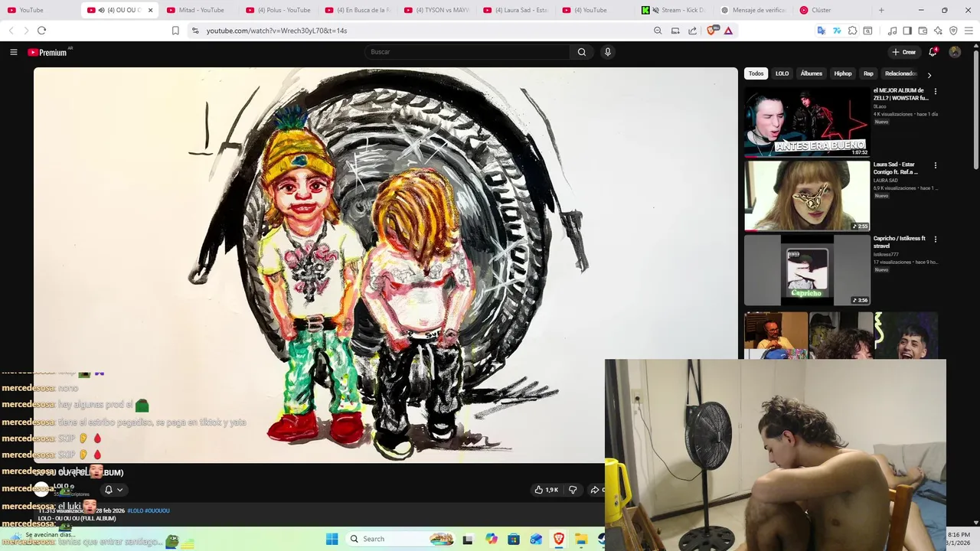This screenshot has height=551, width=980.
Task: Open the notification bell subscription dropdown
Action: pos(113,490)
